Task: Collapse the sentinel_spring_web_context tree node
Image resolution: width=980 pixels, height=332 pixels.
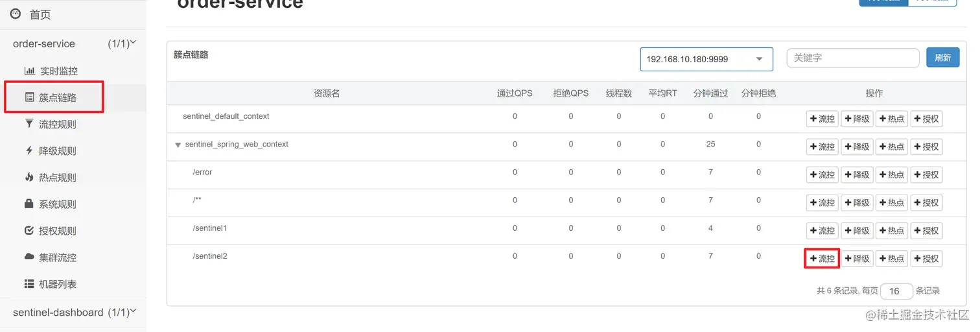Action: point(178,145)
